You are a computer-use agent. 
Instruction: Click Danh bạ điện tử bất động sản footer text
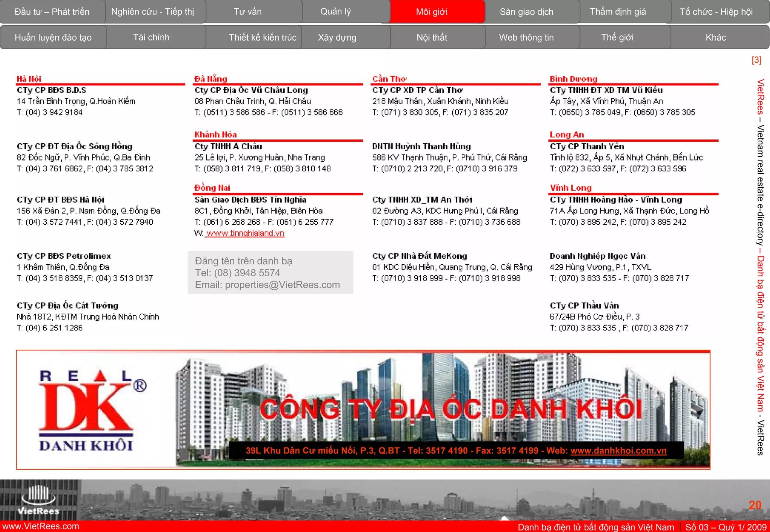[596, 527]
